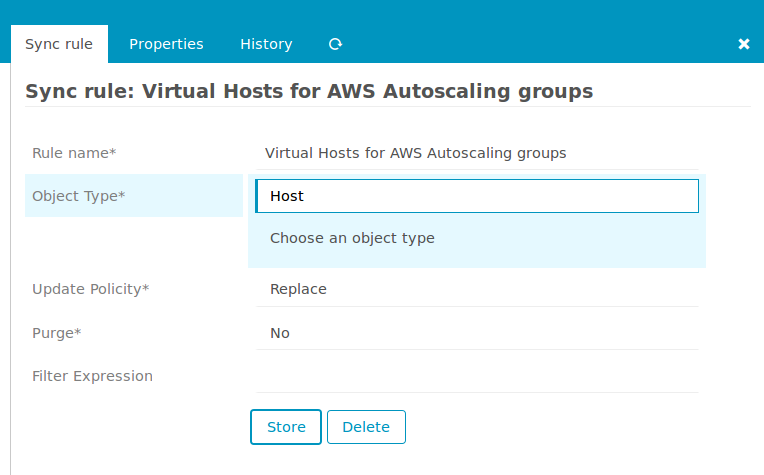Click the Sync rule page heading
Screen dimensions: 764x475
(x=309, y=92)
